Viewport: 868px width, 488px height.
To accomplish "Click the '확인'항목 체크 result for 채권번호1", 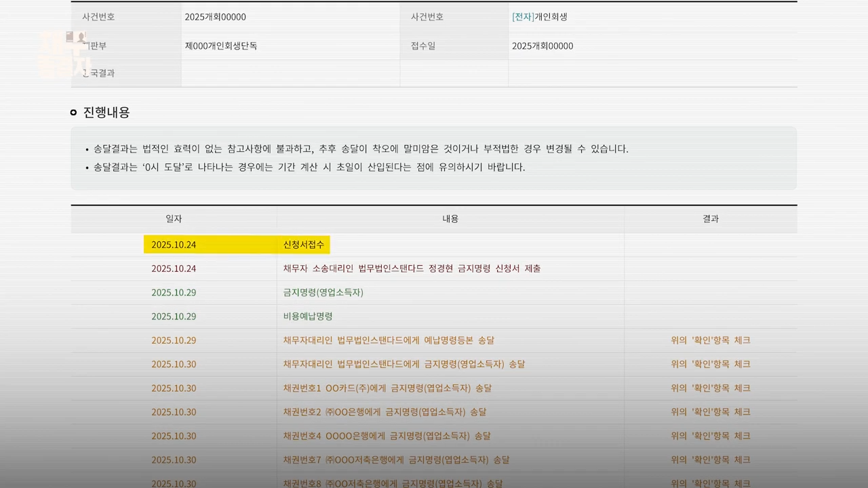I will (x=711, y=388).
